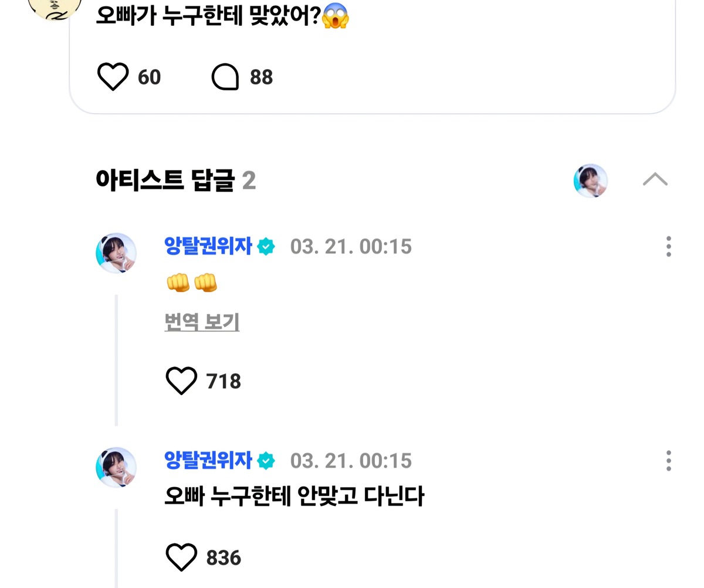Tap verified badge on first reply
Image resolution: width=704 pixels, height=588 pixels.
(x=266, y=247)
